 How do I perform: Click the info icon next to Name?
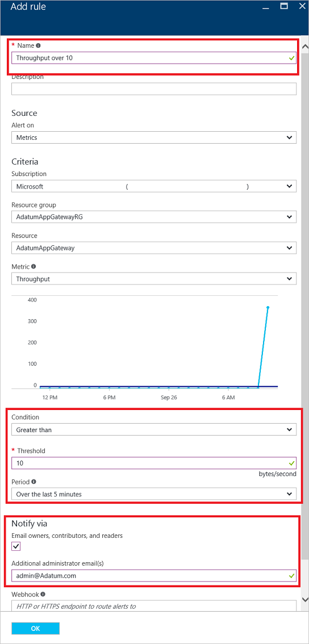(39, 45)
